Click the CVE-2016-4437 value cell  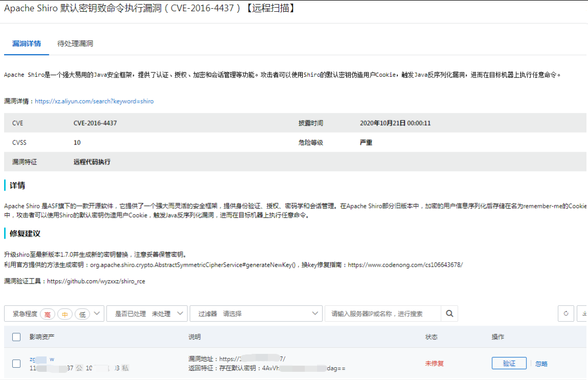[95, 123]
